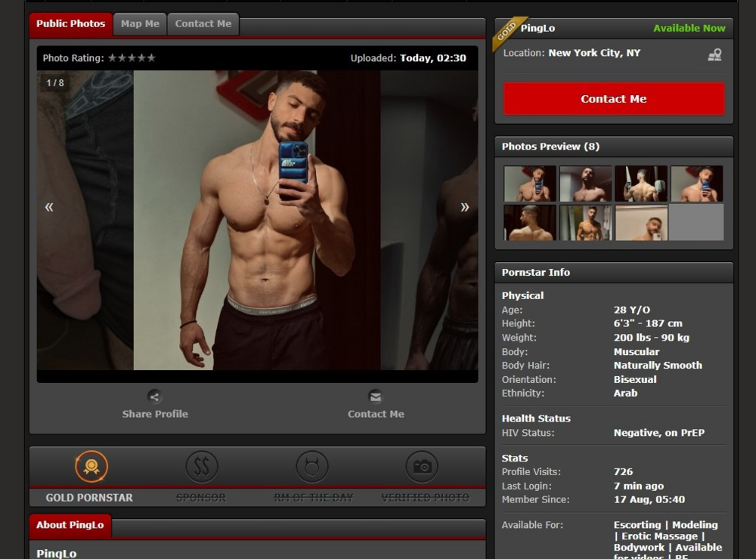Open the first thumbnail in Photos Preview
The image size is (756, 559).
[529, 184]
